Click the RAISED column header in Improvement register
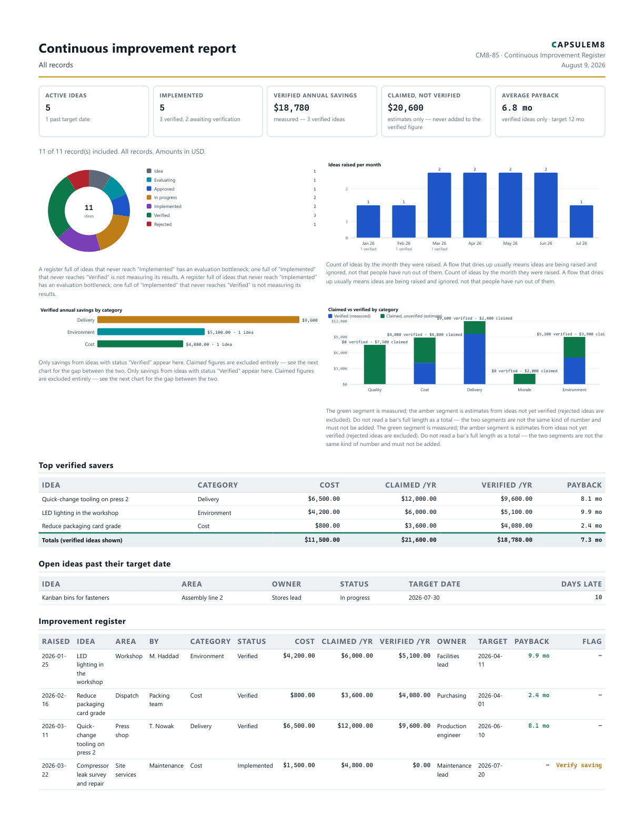The height and width of the screenshot is (834, 644). [x=56, y=641]
